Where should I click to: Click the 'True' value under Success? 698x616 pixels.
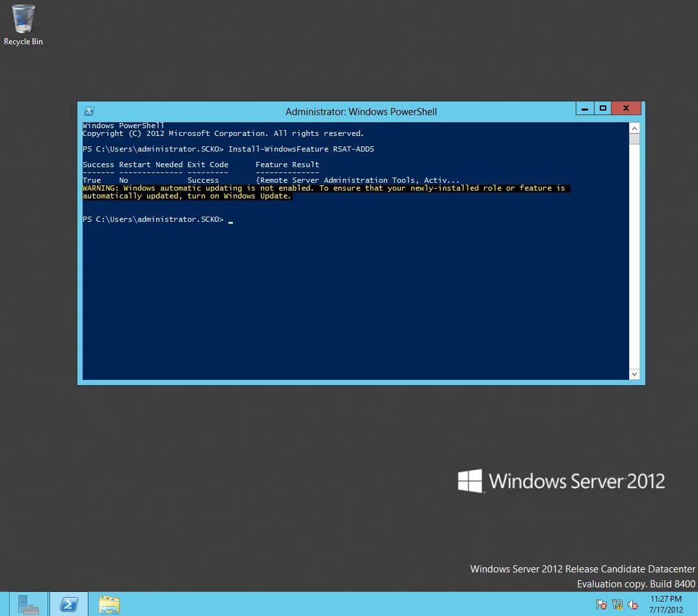pos(92,180)
